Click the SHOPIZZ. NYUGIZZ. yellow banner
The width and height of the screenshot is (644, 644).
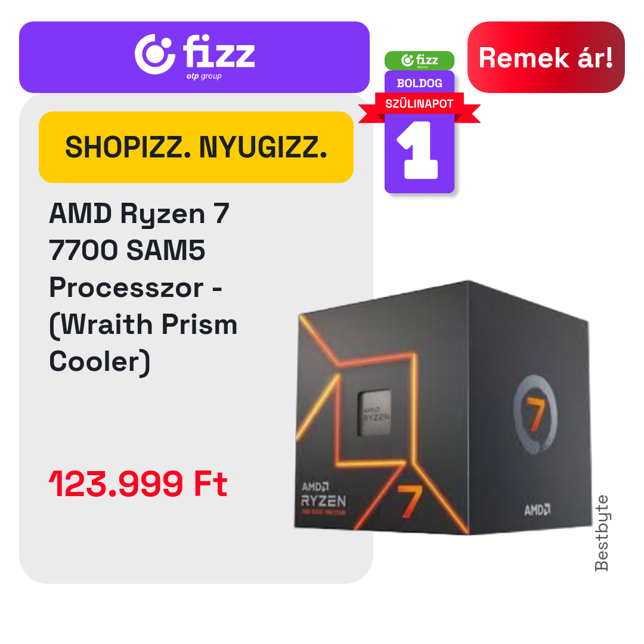point(196,147)
